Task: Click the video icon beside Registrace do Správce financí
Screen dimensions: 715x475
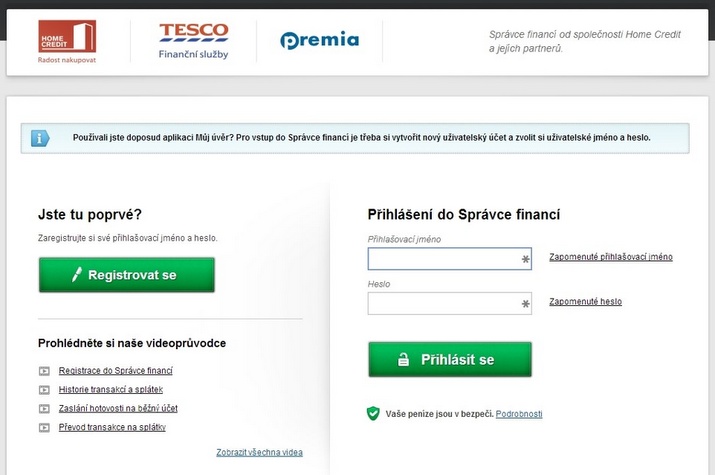Action: tap(44, 371)
